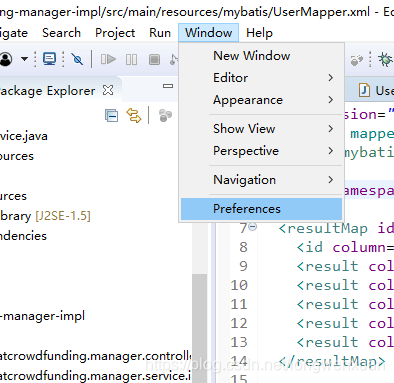Click the closing resultMap tag on line 14
Image resolution: width=394 pixels, height=383 pixels.
pos(332,361)
